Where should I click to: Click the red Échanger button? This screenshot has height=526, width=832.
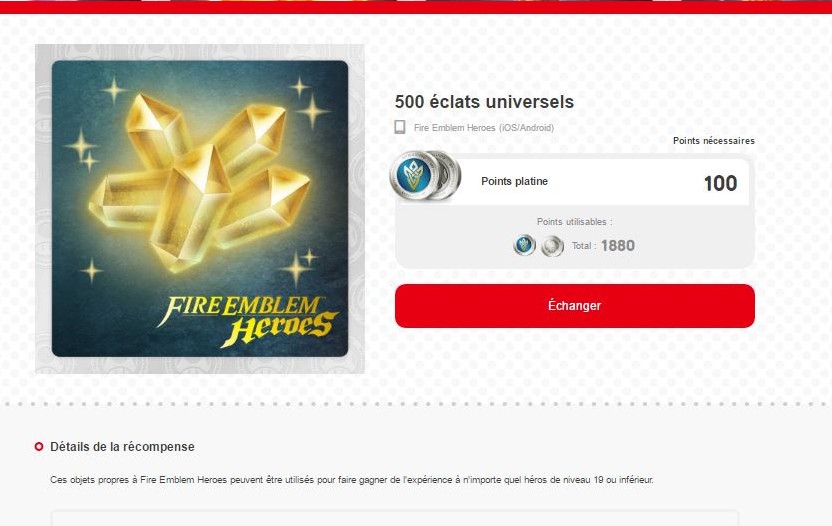tap(575, 306)
